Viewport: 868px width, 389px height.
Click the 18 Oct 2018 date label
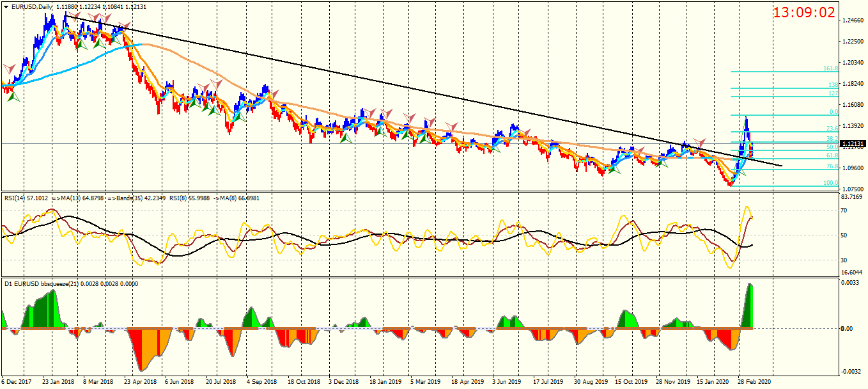point(303,382)
